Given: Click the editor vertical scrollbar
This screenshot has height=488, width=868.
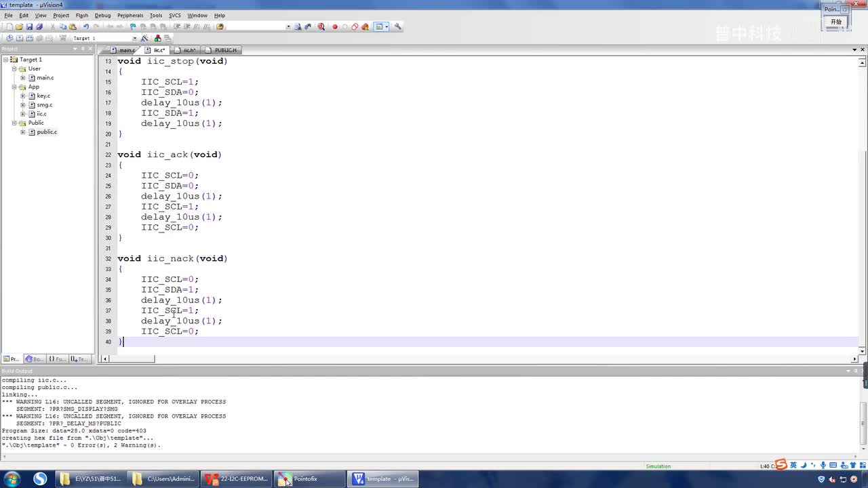Looking at the screenshot, I should tap(863, 205).
